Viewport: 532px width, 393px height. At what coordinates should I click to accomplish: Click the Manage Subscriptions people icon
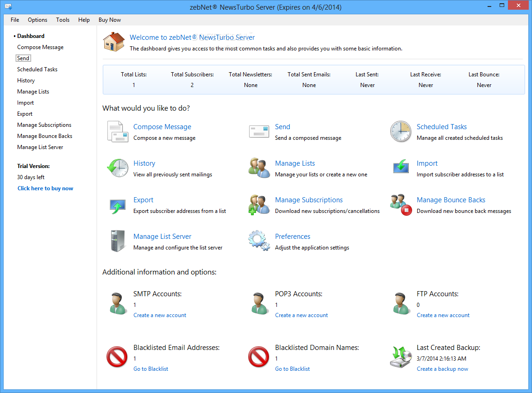(259, 205)
